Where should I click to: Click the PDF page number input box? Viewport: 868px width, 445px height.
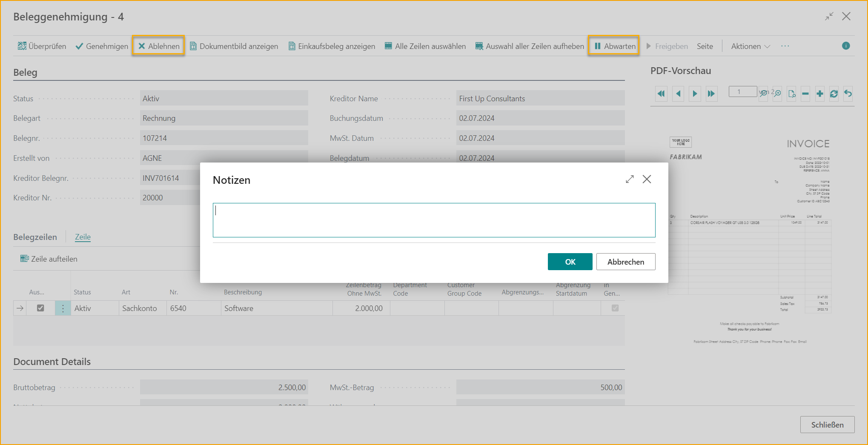742,91
